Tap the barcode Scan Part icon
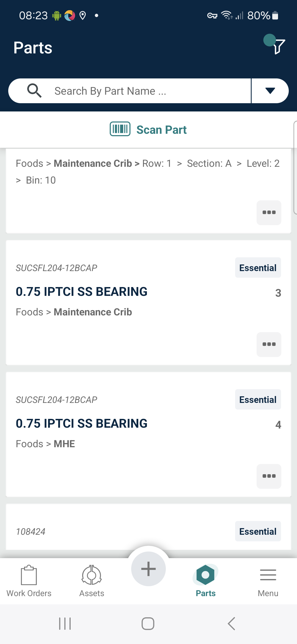The width and height of the screenshot is (297, 644). point(120,129)
